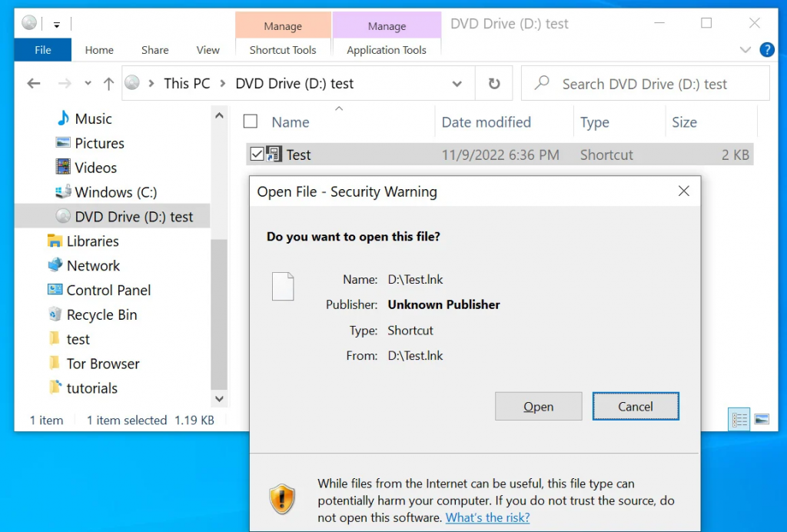Uncheck the Test shortcut checkbox

[257, 155]
